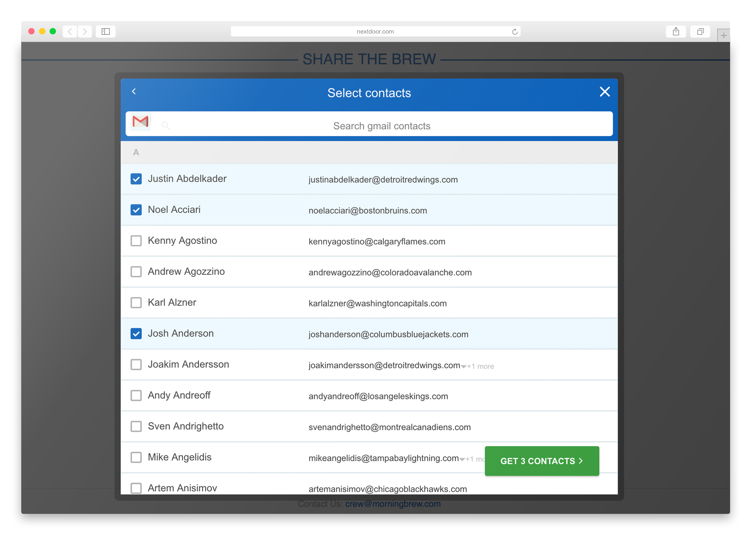
Task: Show all tabs overview in Safari
Action: coord(700,32)
